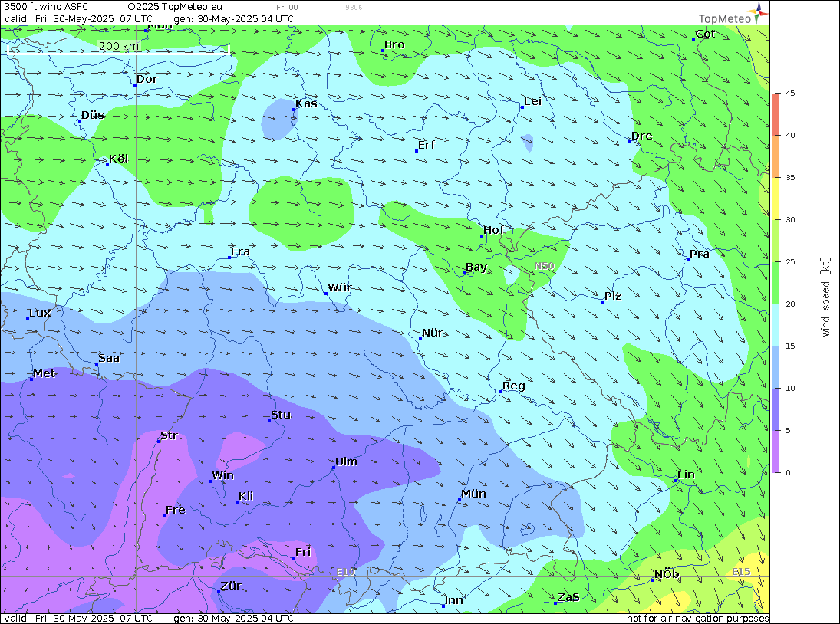The width and height of the screenshot is (840, 624).
Task: Click the Dor city label
Action: [147, 79]
